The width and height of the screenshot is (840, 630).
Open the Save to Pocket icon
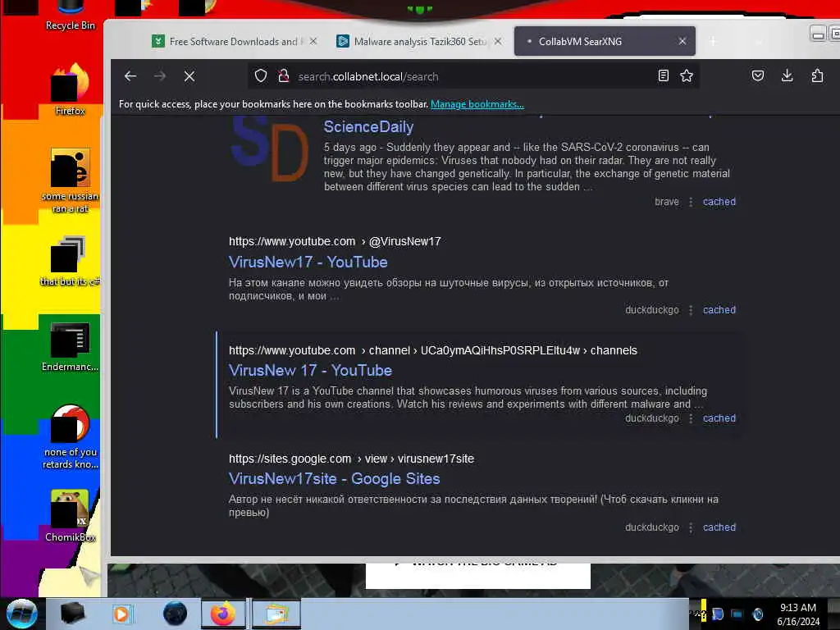click(757, 76)
